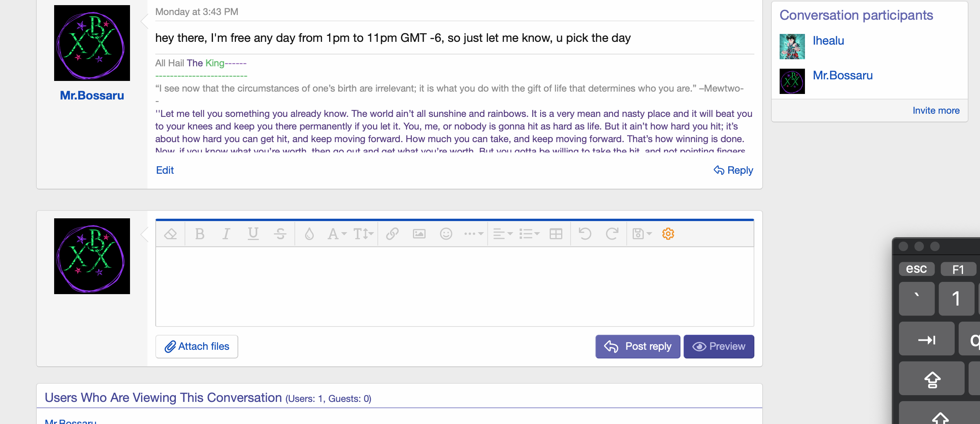This screenshot has width=980, height=424.
Task: Insert an image into reply
Action: click(419, 234)
